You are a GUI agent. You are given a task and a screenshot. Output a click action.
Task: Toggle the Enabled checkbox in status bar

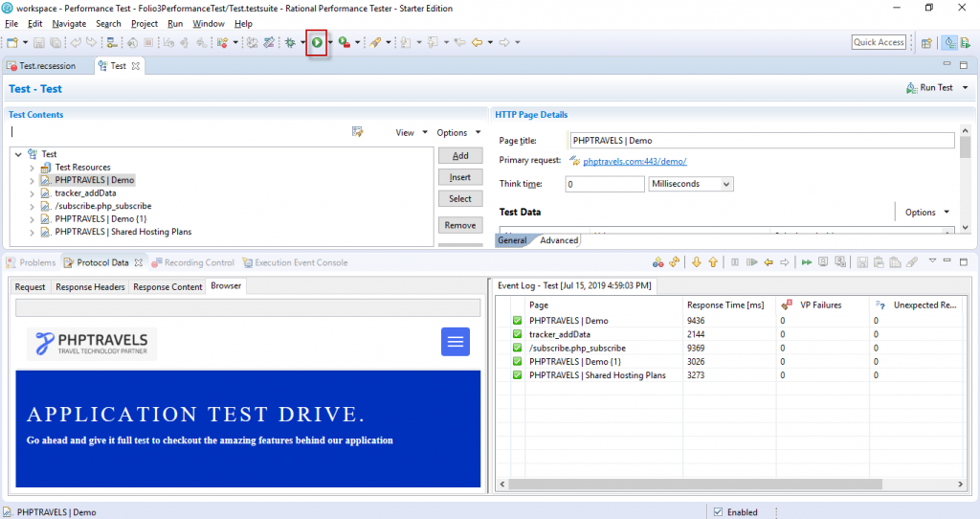click(718, 512)
